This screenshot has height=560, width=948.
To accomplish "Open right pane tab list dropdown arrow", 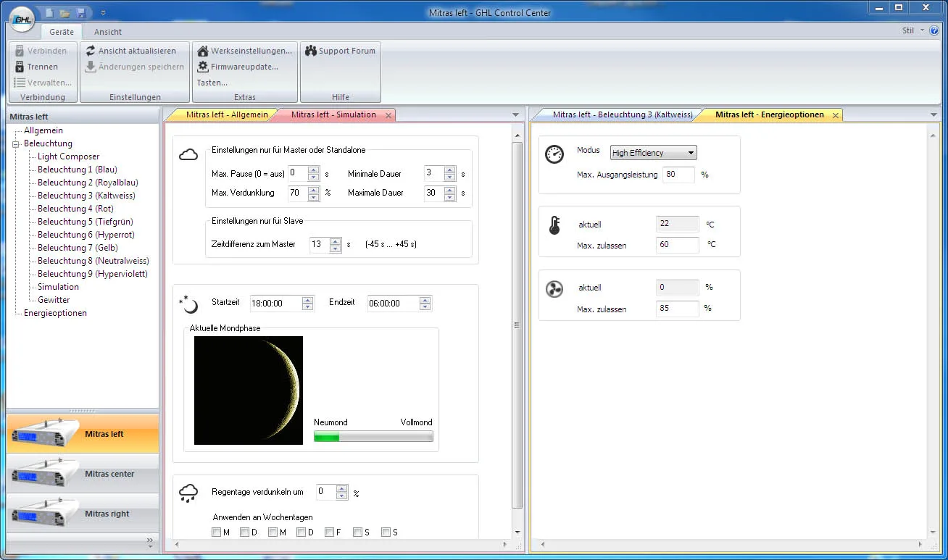I will pos(934,114).
